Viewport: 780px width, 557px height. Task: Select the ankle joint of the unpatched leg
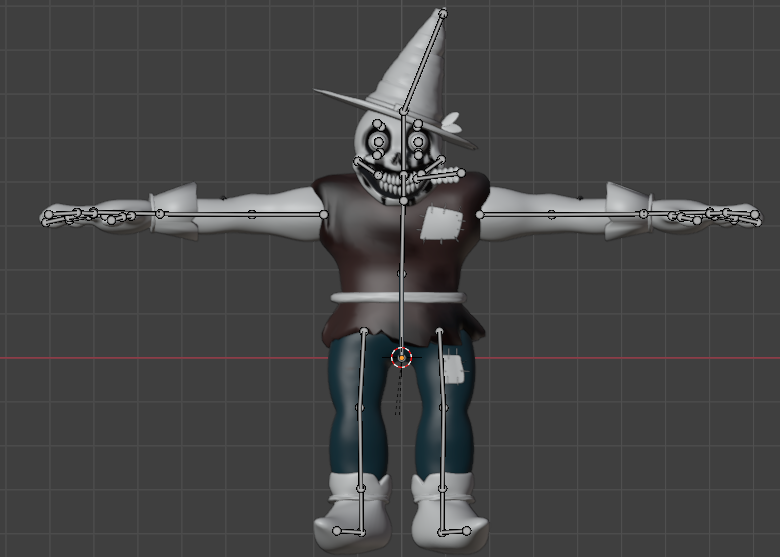(x=361, y=489)
